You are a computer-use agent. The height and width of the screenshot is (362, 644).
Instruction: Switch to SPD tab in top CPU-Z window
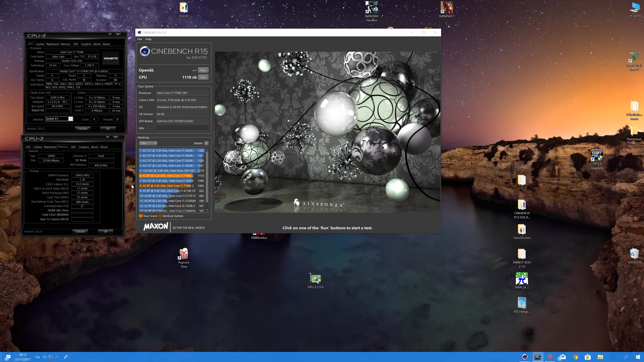point(75,44)
